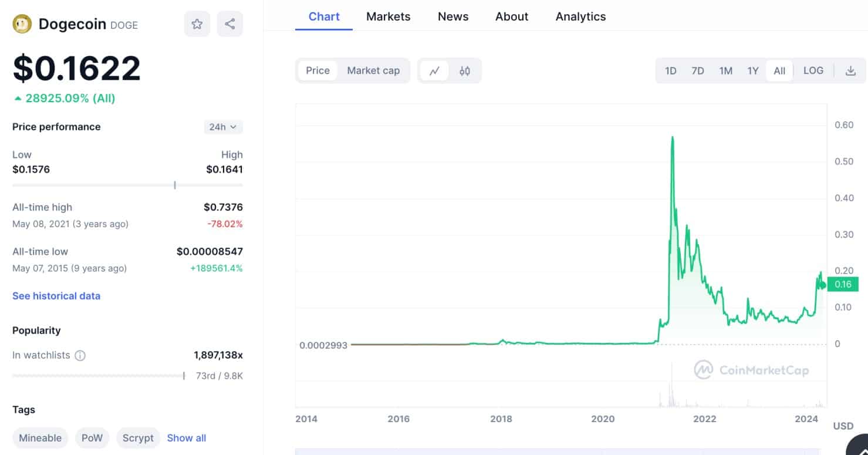Screen dimensions: 868x455
Task: Click the PoW tag
Action: [x=92, y=438]
